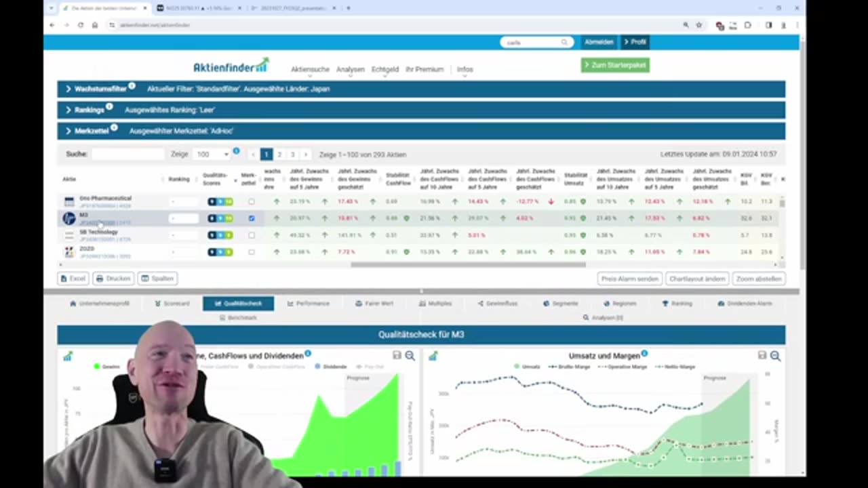Screen dimensions: 868x488
Task: Open the Profil menu
Action: pos(635,42)
